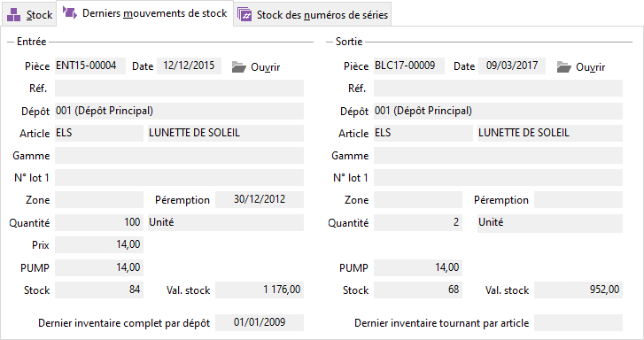Open the entry document ENT15-00004 via Ouvrir

(255, 67)
